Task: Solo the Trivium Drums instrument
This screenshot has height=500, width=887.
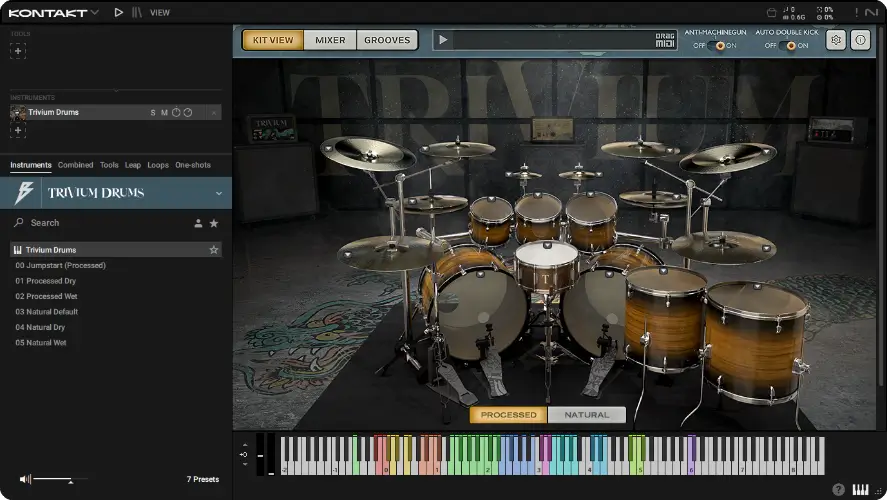Action: [x=153, y=113]
